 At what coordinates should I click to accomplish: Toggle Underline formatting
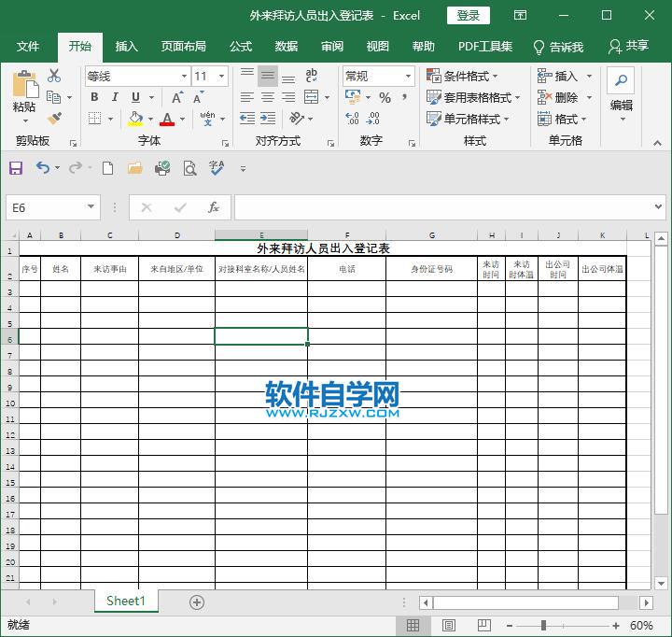135,97
